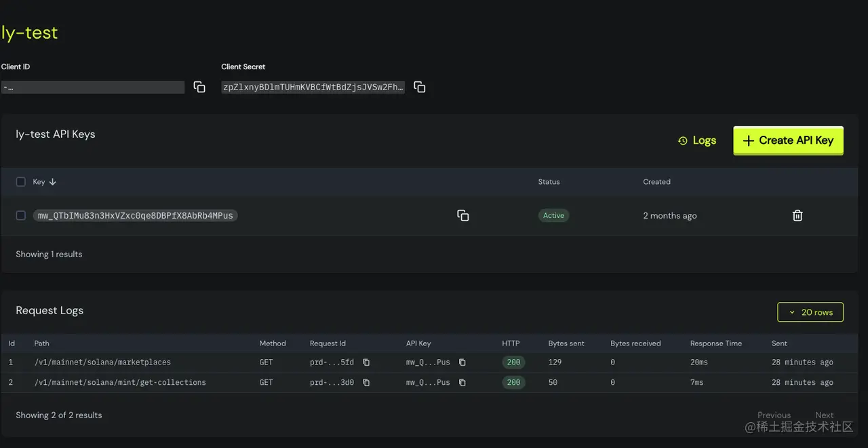Click '2 months ago' created value
This screenshot has height=448, width=868.
[x=670, y=216]
